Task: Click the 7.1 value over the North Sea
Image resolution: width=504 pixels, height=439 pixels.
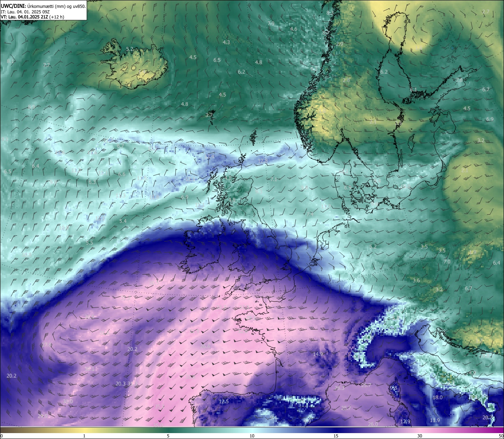Action: (274, 179)
